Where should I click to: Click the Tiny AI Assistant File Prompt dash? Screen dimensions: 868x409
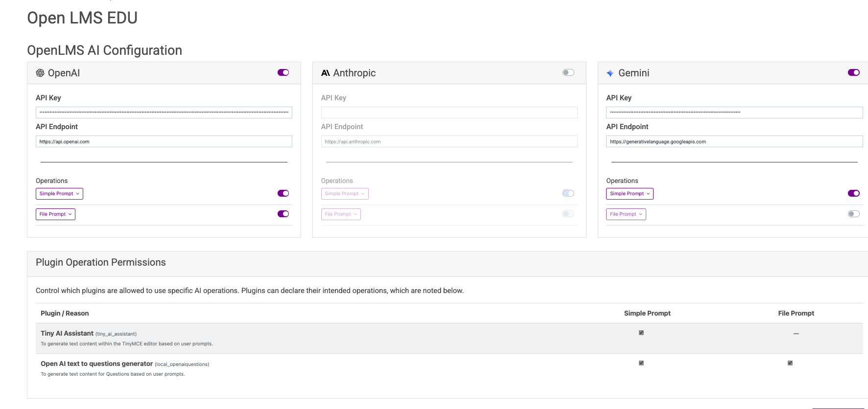(x=796, y=334)
